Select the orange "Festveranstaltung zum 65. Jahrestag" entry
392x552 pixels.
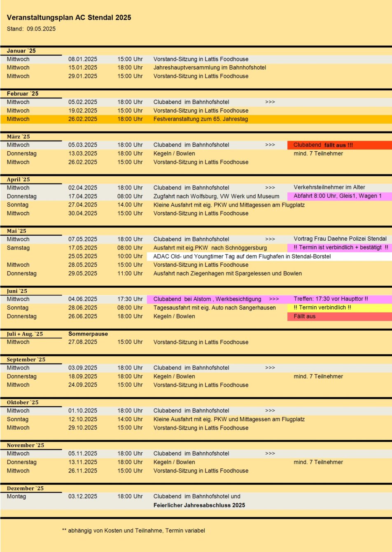click(201, 119)
